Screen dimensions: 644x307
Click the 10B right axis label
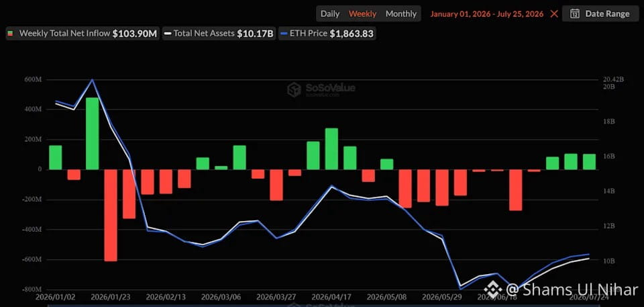(x=608, y=261)
